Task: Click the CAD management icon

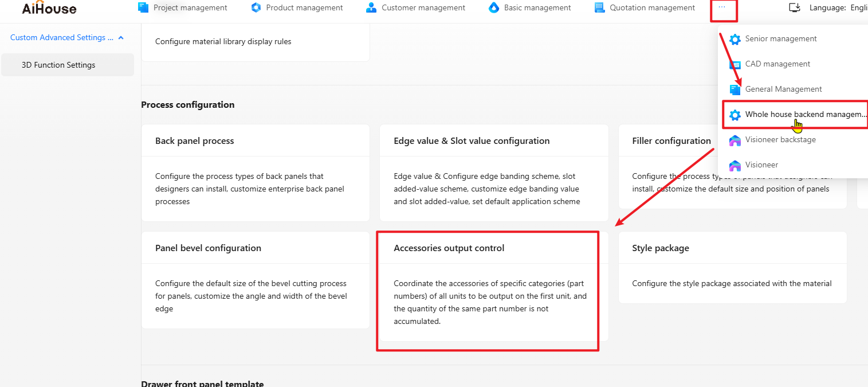Action: [735, 64]
